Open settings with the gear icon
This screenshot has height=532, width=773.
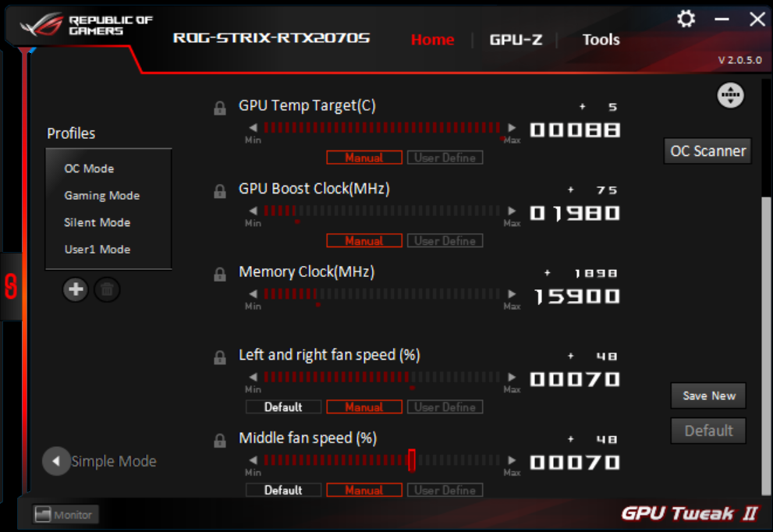point(686,20)
